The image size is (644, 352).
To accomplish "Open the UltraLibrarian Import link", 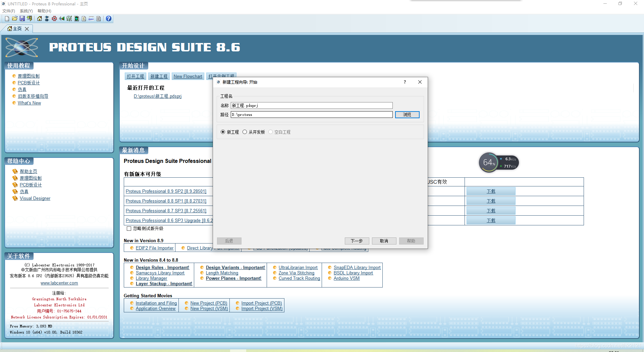I will tap(298, 268).
